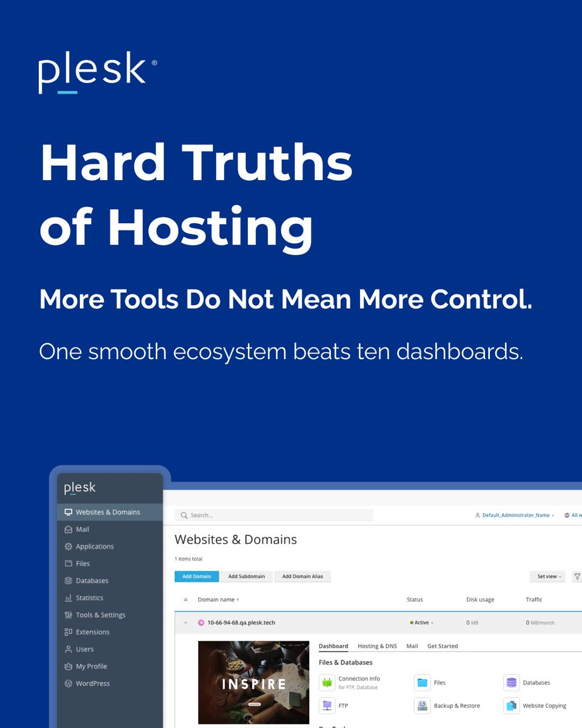Click the Website Copying link text
This screenshot has width=582, height=728.
pyautogui.click(x=544, y=706)
